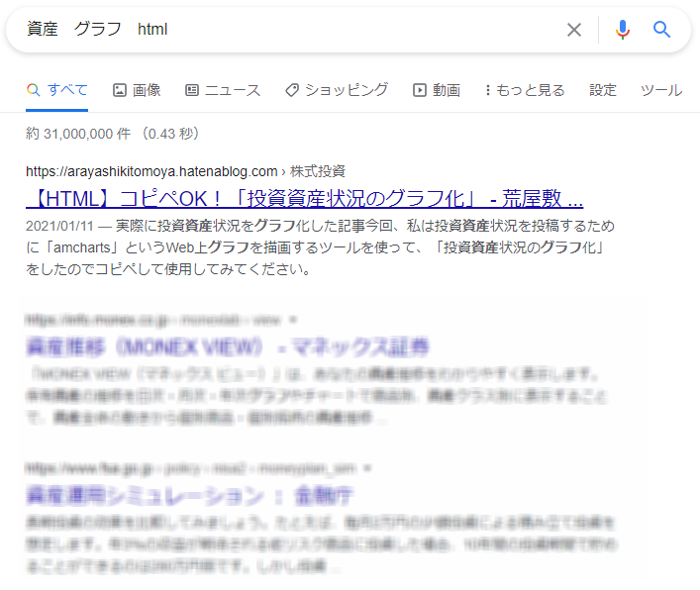Open the ニュース tab
The height and width of the screenshot is (590, 700).
(x=223, y=90)
